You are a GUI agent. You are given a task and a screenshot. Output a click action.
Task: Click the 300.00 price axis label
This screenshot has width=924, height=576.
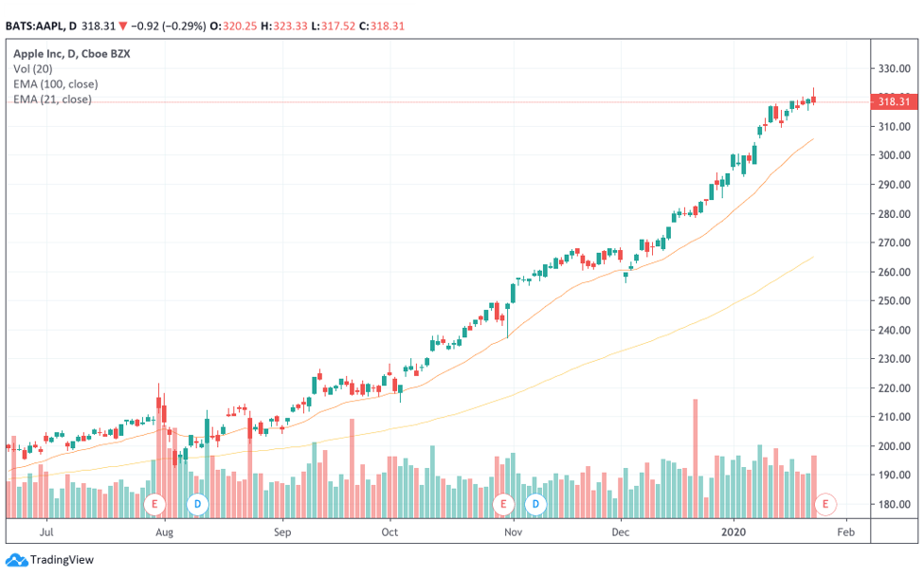(x=894, y=155)
